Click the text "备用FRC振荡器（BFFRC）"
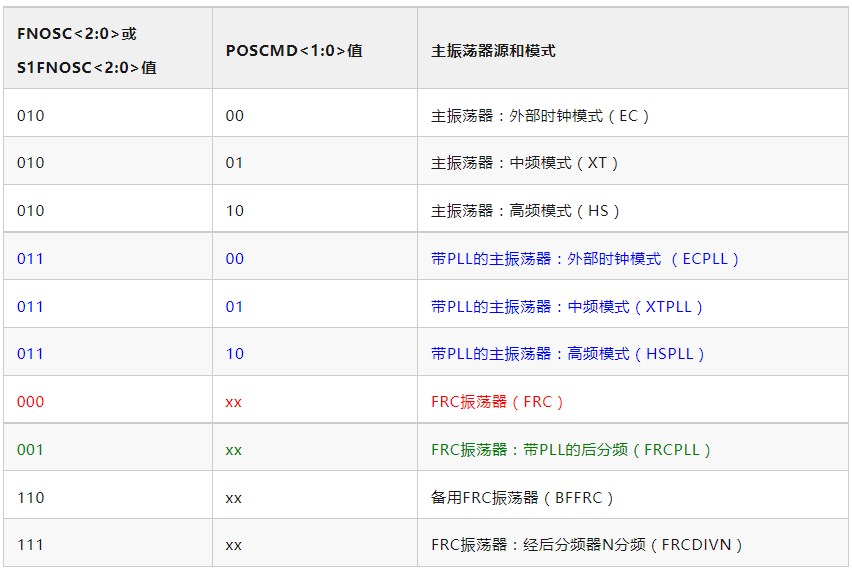This screenshot has height=569, width=852. pyautogui.click(x=522, y=497)
